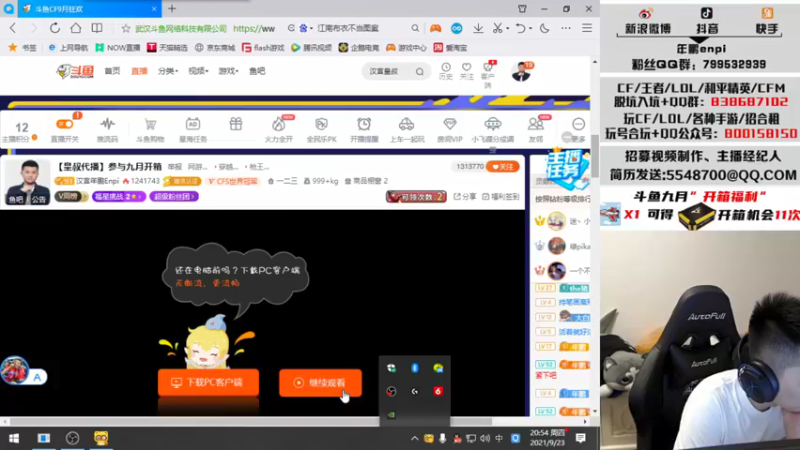Open reading mode book icon in toolbar
Screen dimensions: 800x450
point(97,28)
